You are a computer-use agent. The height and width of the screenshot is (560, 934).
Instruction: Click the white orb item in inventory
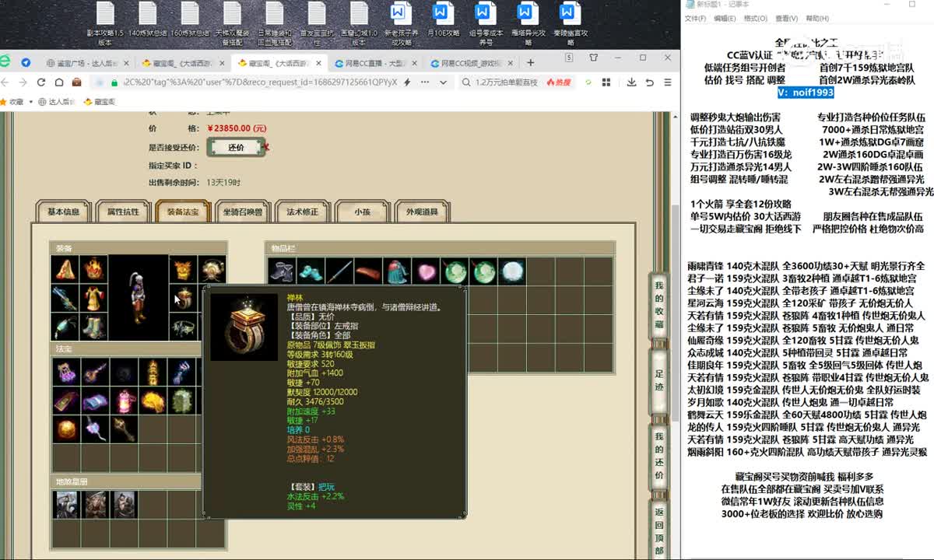pyautogui.click(x=511, y=271)
